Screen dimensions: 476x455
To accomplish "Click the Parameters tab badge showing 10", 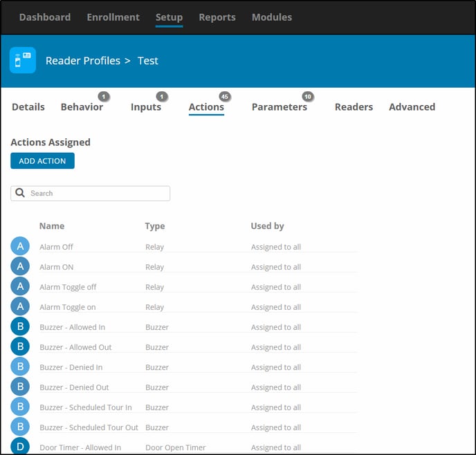I will pos(308,97).
